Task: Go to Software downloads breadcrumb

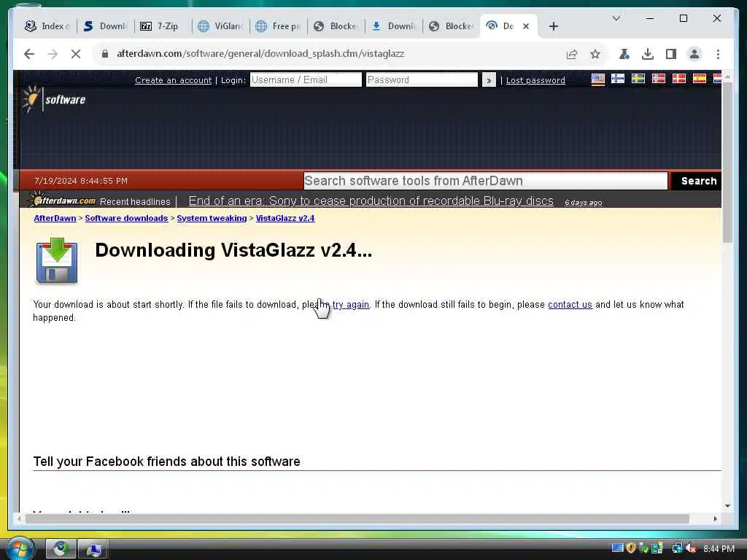Action: click(126, 218)
